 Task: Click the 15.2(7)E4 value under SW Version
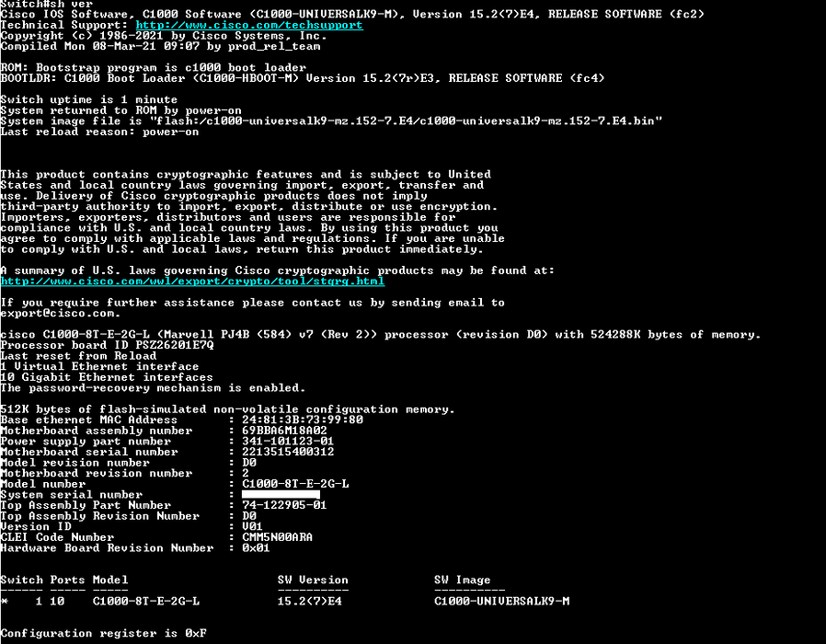coord(310,602)
